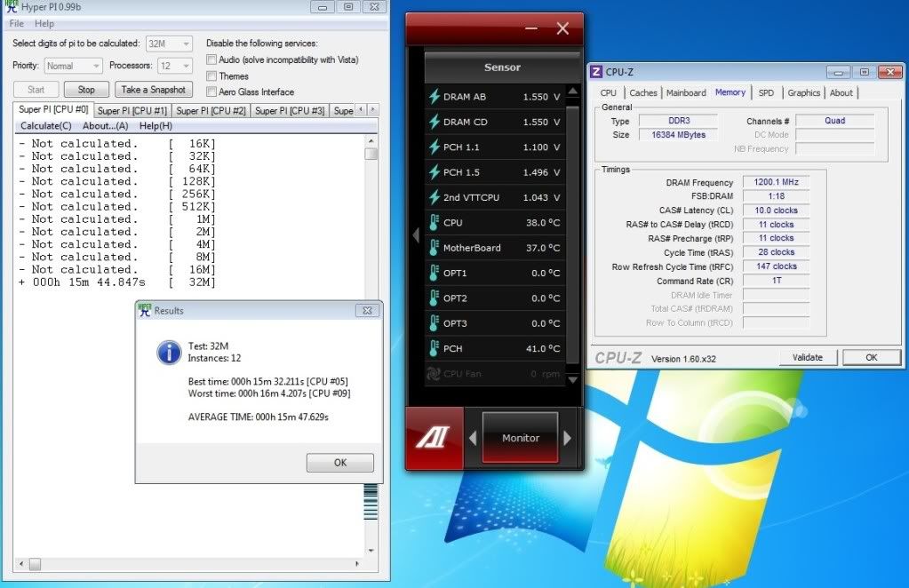Open About tab in CPU-Z

pyautogui.click(x=841, y=92)
